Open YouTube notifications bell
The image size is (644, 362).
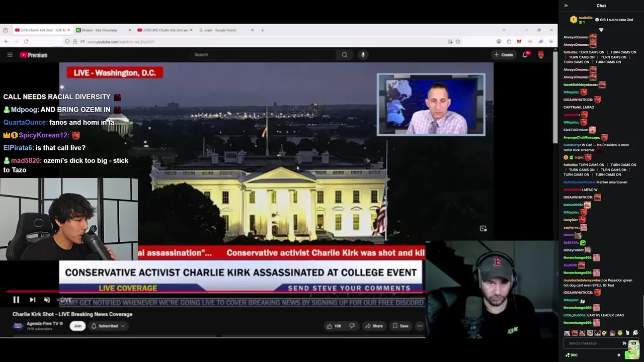525,55
